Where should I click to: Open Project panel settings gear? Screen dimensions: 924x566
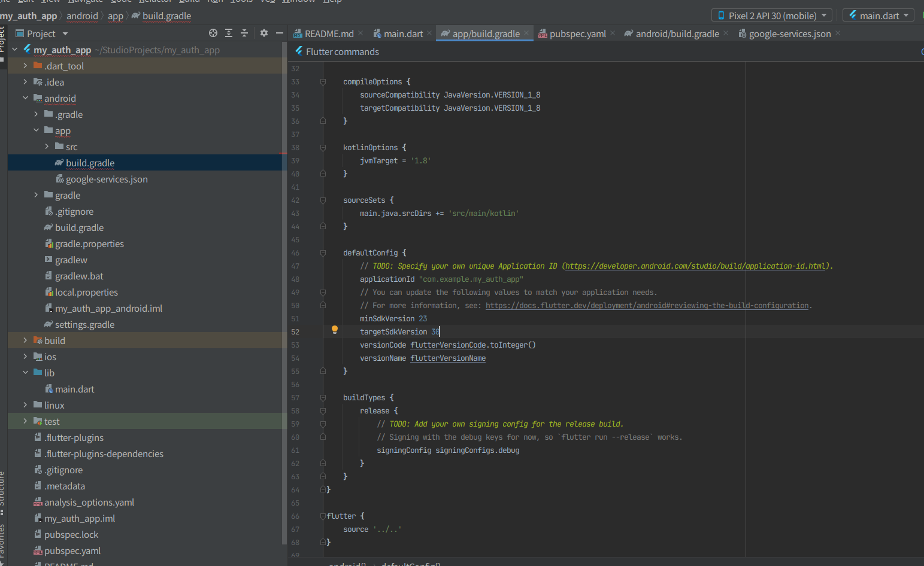[x=264, y=34]
